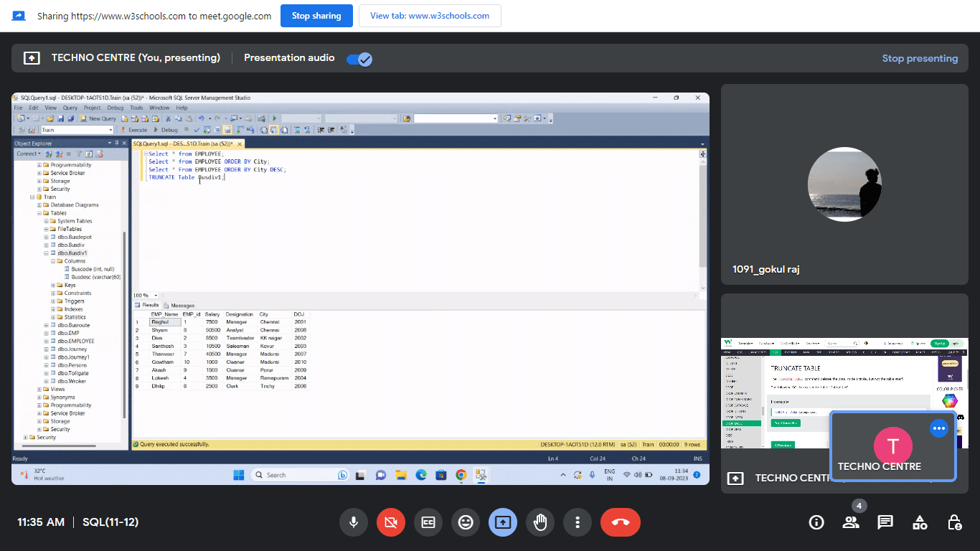Select the Results tab in results pane

coord(147,305)
